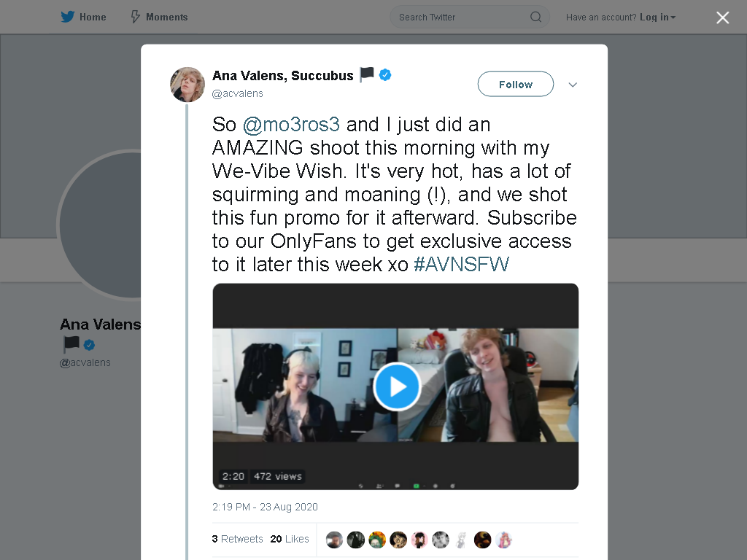The image size is (747, 560).
Task: Click the Twitter bird Home icon
Action: click(x=68, y=17)
